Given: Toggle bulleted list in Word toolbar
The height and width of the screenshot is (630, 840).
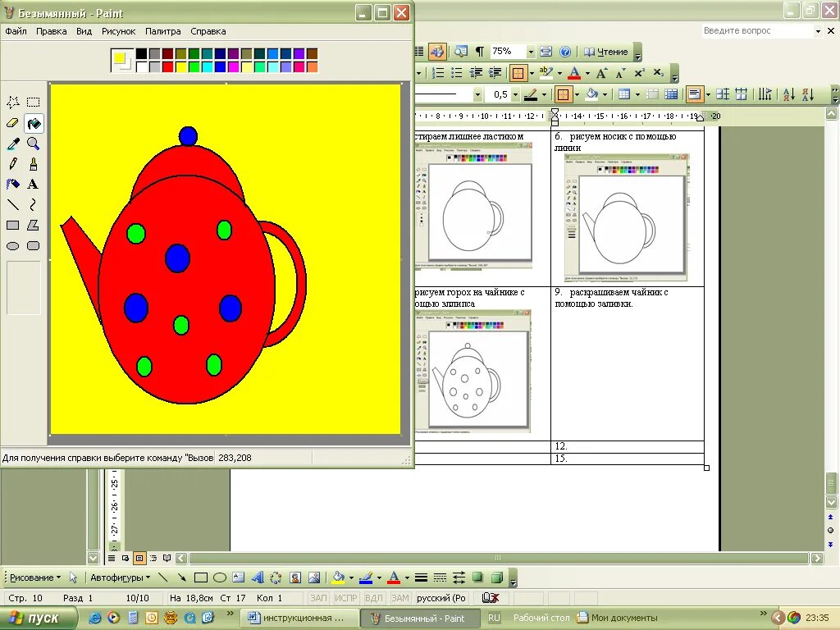Looking at the screenshot, I should [x=456, y=73].
